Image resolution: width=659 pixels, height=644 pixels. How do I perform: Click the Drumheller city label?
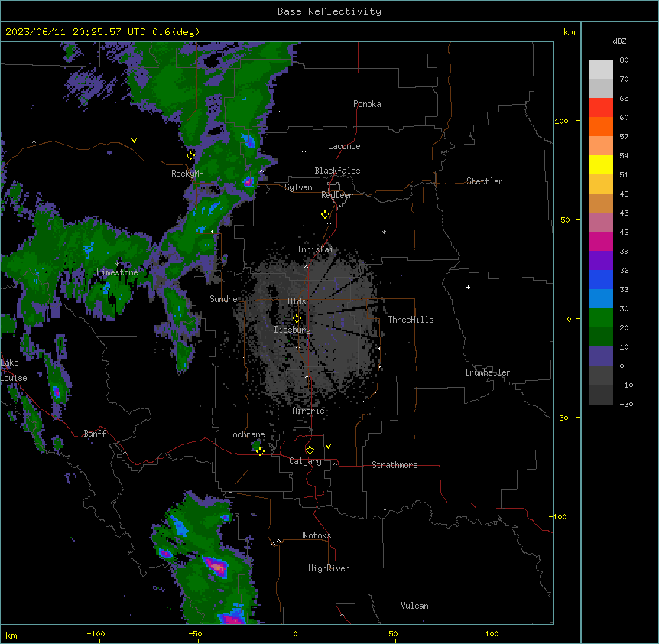coord(488,372)
